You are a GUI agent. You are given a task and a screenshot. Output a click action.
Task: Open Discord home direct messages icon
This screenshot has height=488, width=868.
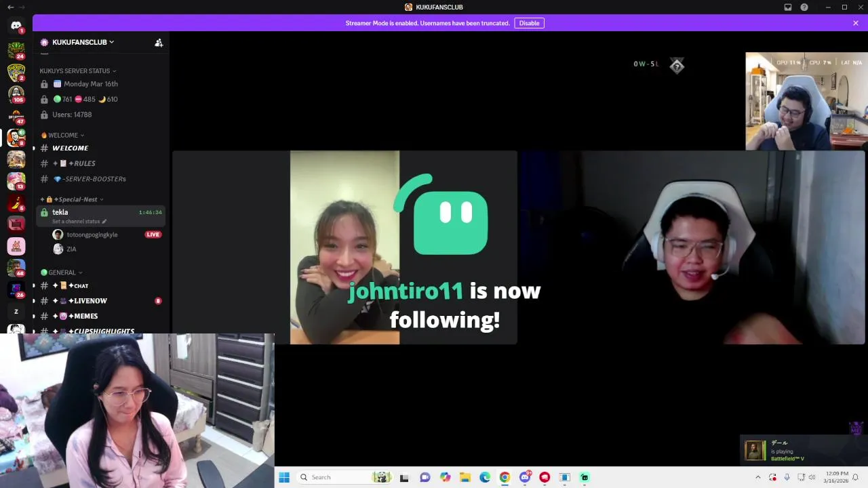click(x=16, y=26)
